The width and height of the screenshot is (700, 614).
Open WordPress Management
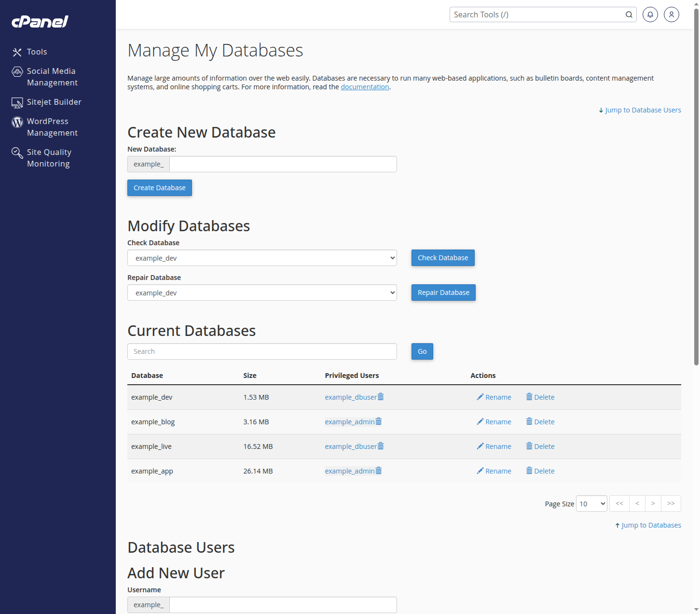[x=52, y=127]
